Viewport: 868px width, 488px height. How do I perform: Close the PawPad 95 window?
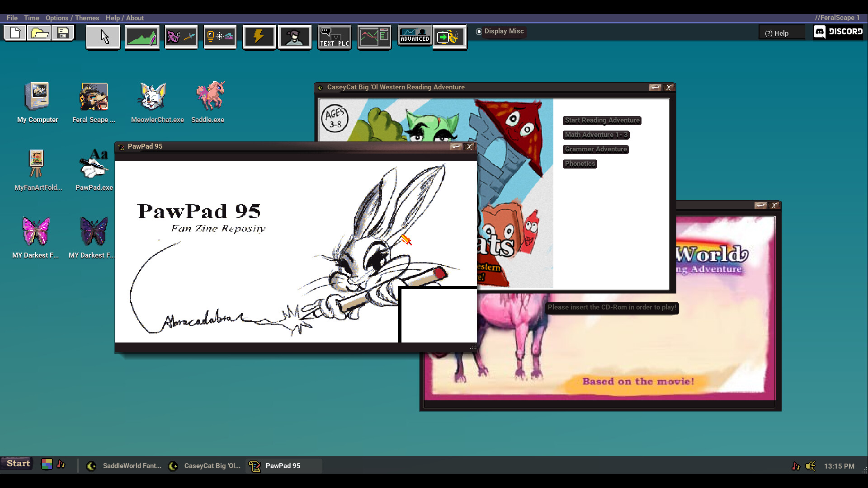(x=470, y=146)
